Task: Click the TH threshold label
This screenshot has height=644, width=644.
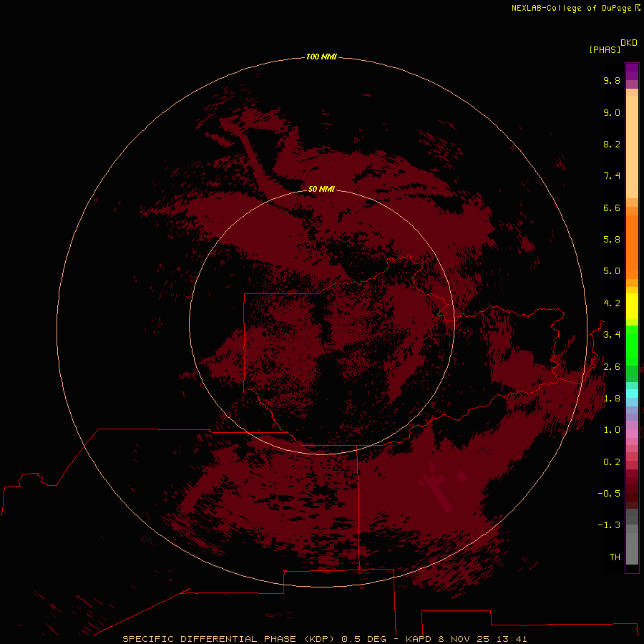Action: point(615,557)
